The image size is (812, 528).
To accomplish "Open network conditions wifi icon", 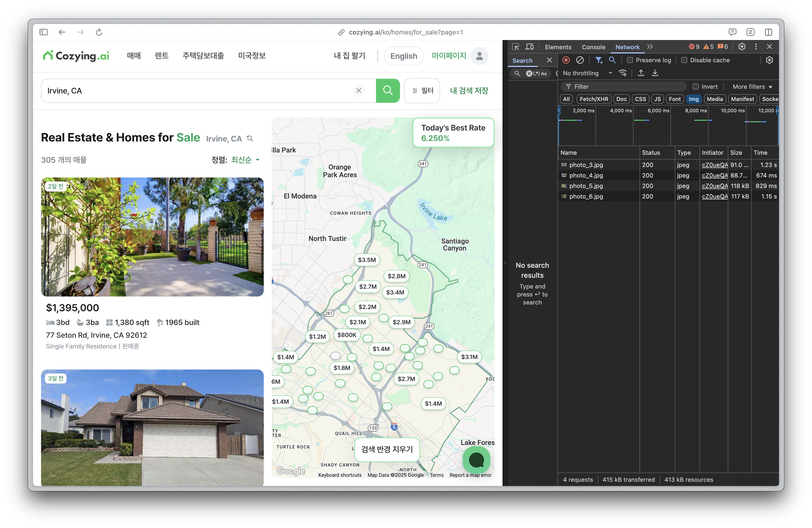I will pyautogui.click(x=623, y=73).
